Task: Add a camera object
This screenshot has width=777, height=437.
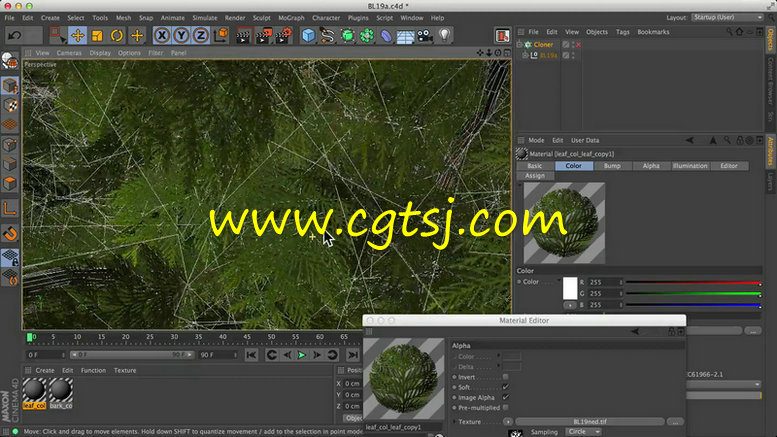Action: 425,36
